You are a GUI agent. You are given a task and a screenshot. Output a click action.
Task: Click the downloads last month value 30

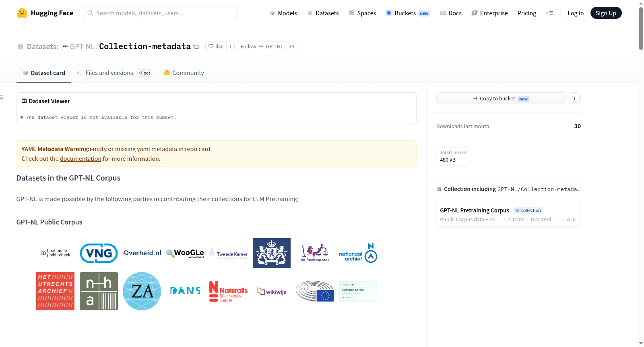pos(578,126)
